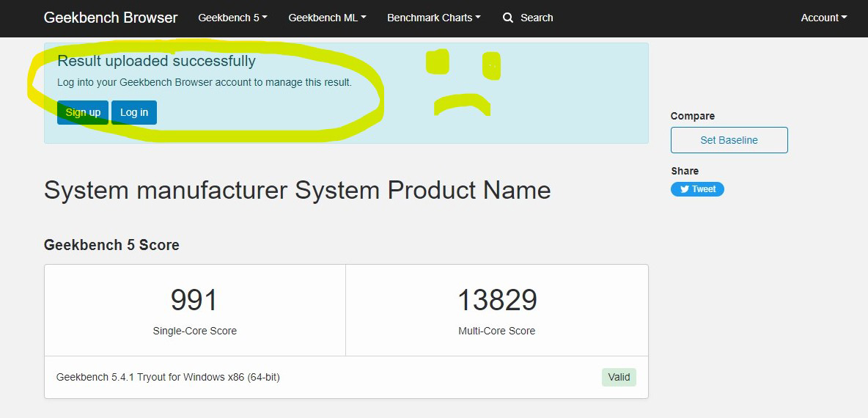Image resolution: width=868 pixels, height=418 pixels.
Task: Share result with the Tweet button
Action: (x=697, y=188)
